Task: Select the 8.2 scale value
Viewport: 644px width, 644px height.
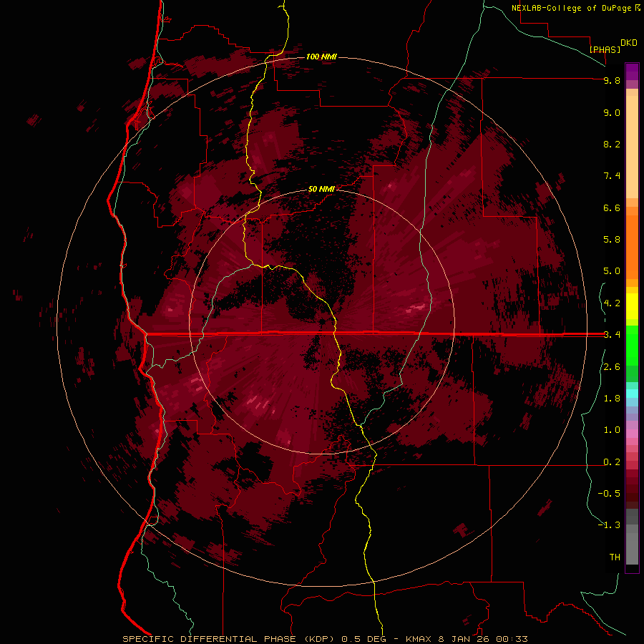Action: pos(612,144)
